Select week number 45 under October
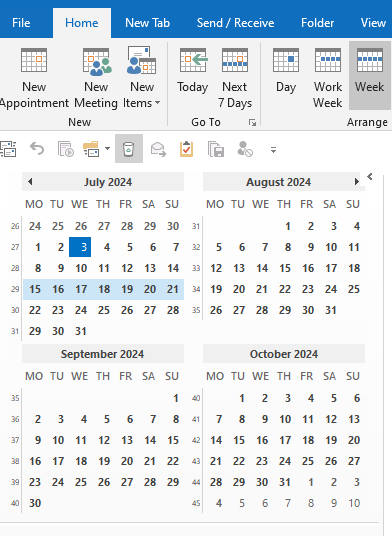 point(196,503)
